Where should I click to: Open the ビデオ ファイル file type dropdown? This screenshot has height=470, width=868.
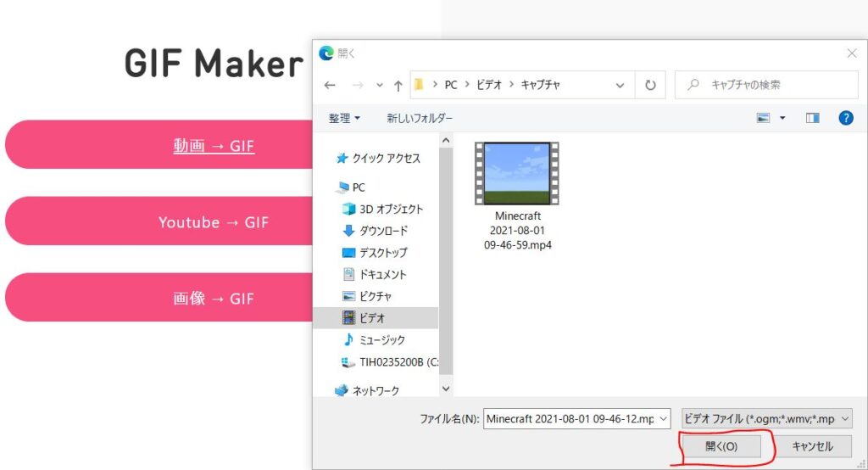pos(766,419)
